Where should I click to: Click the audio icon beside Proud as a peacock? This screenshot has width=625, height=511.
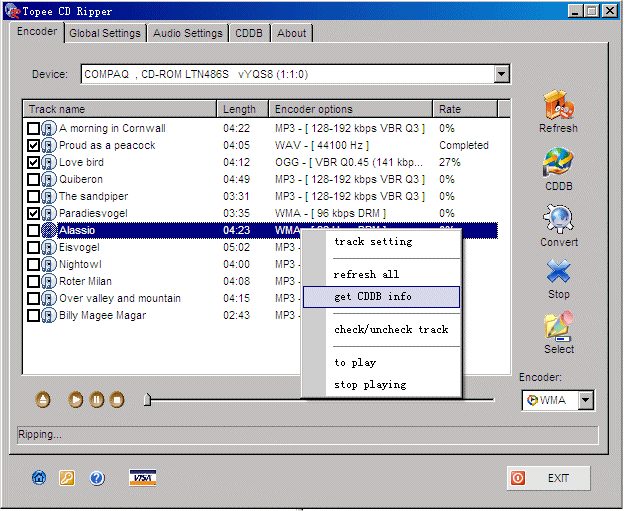[x=49, y=145]
